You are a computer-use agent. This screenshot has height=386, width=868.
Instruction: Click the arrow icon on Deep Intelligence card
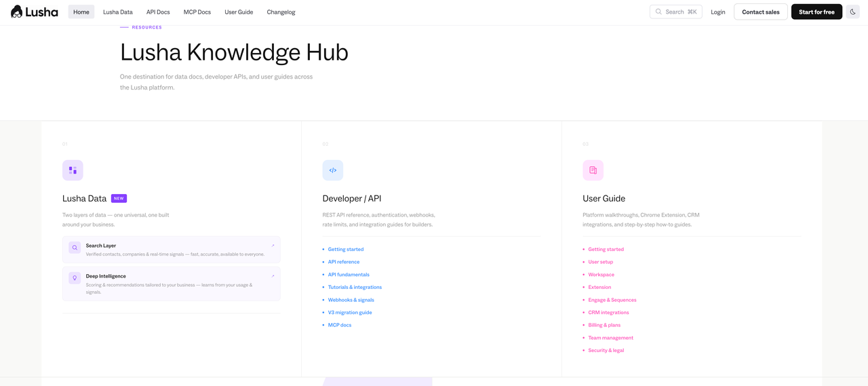pyautogui.click(x=273, y=276)
